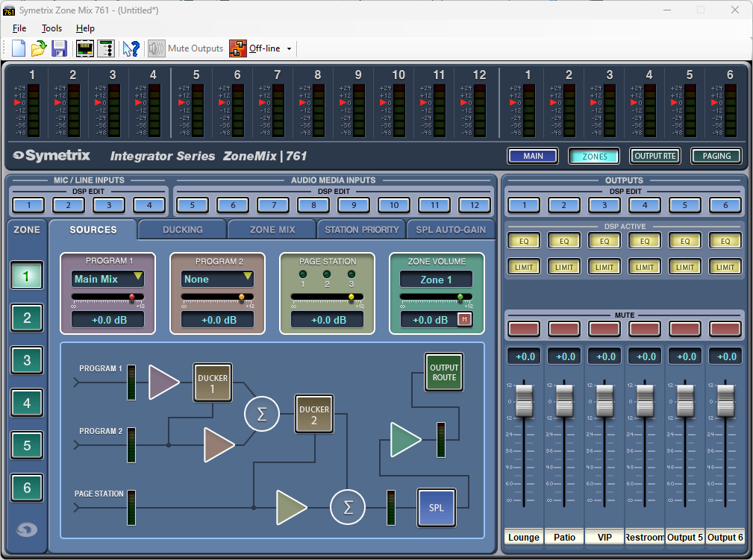753x560 pixels.
Task: Toggle the Mute Outputs speaker button
Action: (x=156, y=48)
